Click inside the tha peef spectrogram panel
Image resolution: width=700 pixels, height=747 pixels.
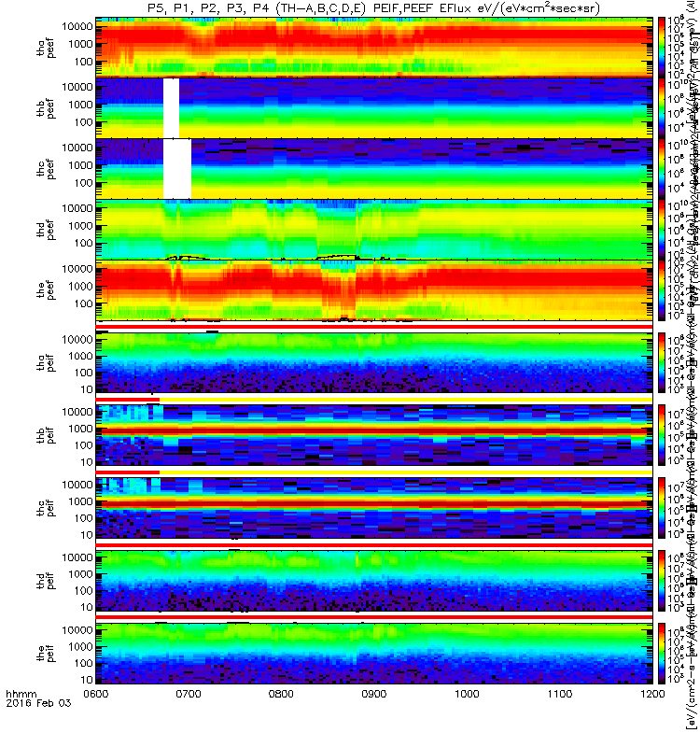(x=374, y=48)
